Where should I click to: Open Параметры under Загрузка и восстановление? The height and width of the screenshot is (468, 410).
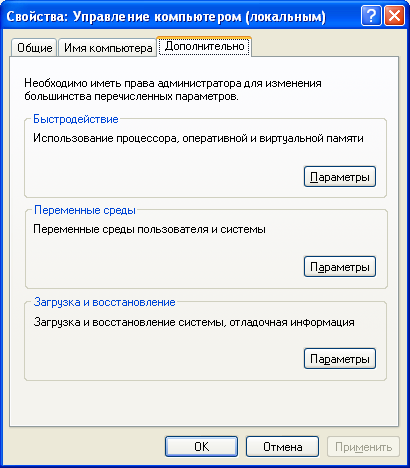(340, 359)
